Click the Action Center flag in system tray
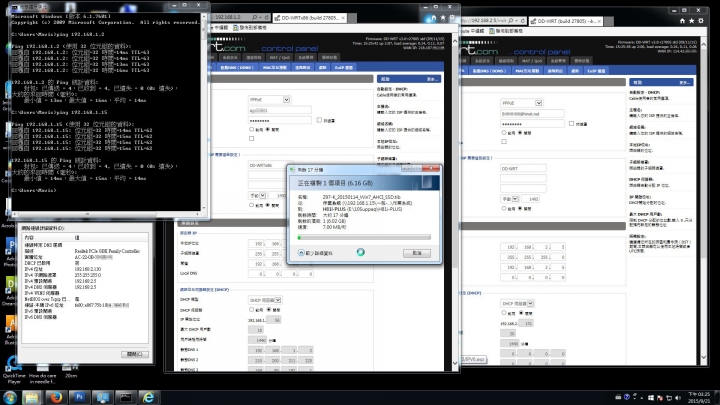The image size is (720, 405). [660, 398]
